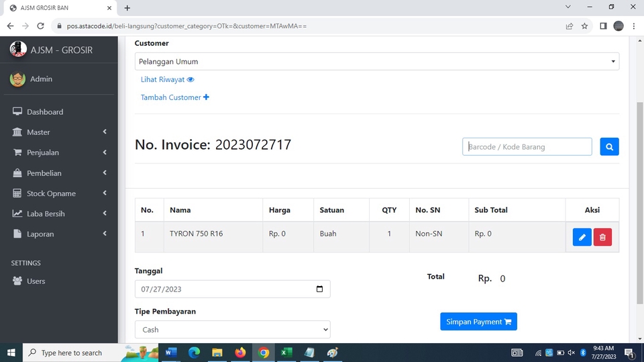Close the AJSM GROSIR BAN tab

click(109, 8)
